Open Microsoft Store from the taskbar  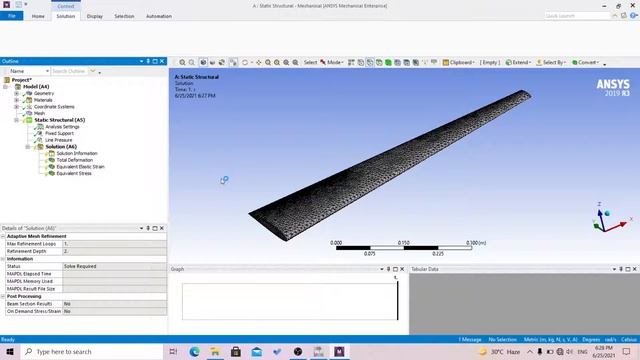coord(236,351)
